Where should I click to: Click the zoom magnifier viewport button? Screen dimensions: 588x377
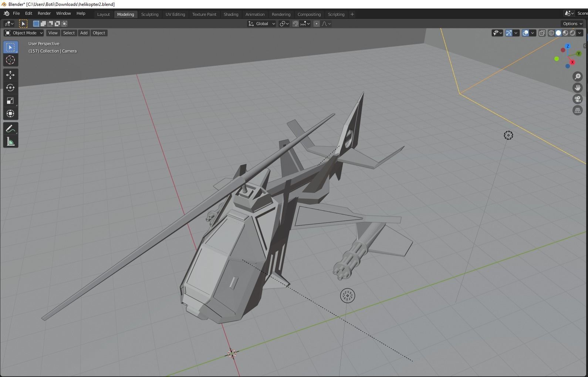tap(578, 77)
